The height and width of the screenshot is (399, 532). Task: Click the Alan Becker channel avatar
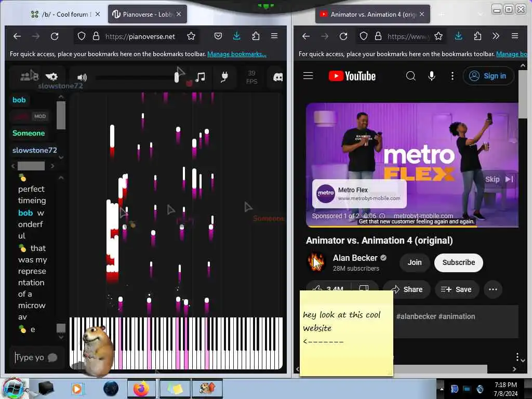click(x=315, y=262)
